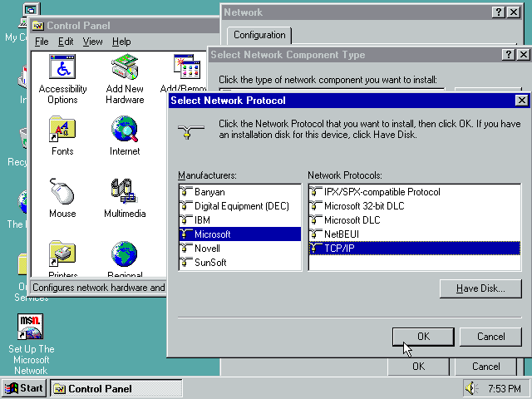This screenshot has height=399, width=532.
Task: Open the Start menu
Action: (x=24, y=388)
